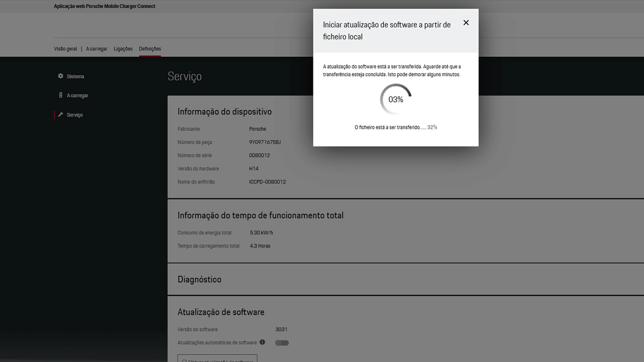
Task: Select the Definições tab
Action: click(x=150, y=49)
